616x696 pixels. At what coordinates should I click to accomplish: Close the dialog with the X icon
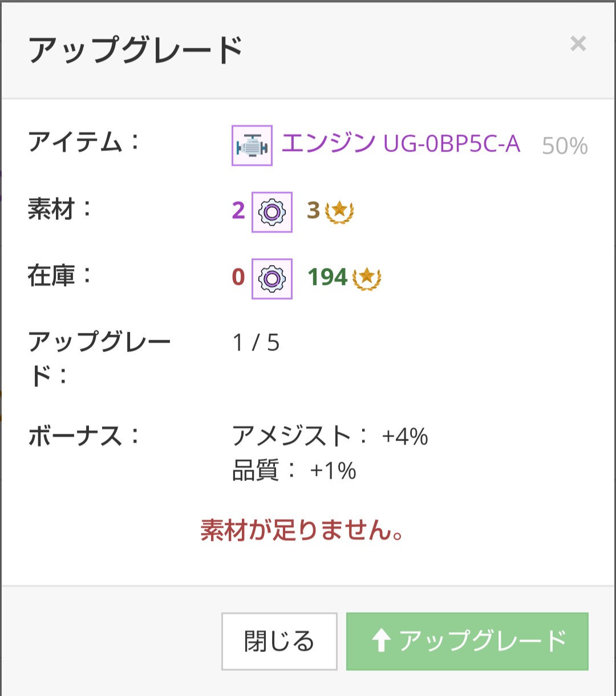point(578,44)
